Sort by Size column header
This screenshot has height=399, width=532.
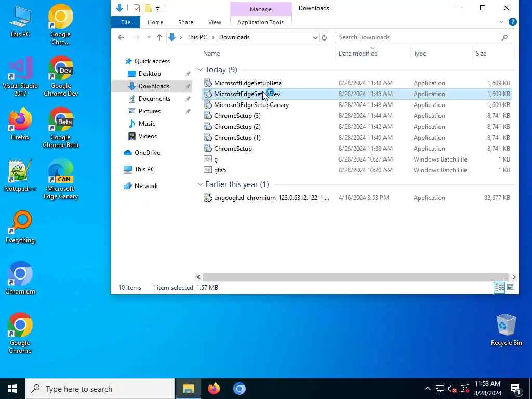[x=481, y=54]
